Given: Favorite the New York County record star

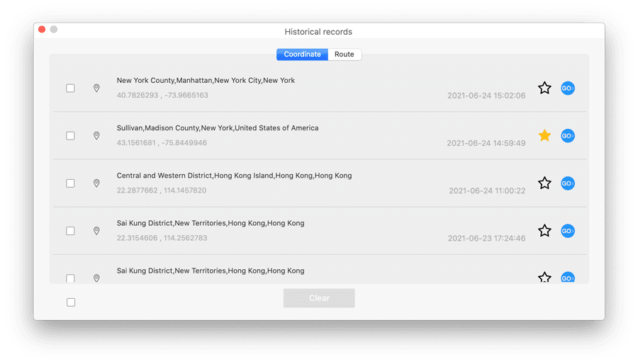Looking at the screenshot, I should pyautogui.click(x=544, y=88).
